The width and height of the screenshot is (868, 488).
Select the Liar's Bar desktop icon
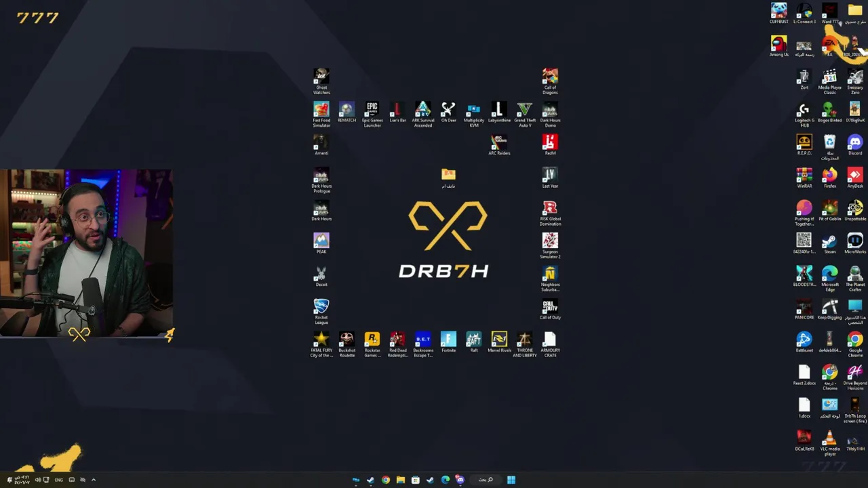(397, 113)
